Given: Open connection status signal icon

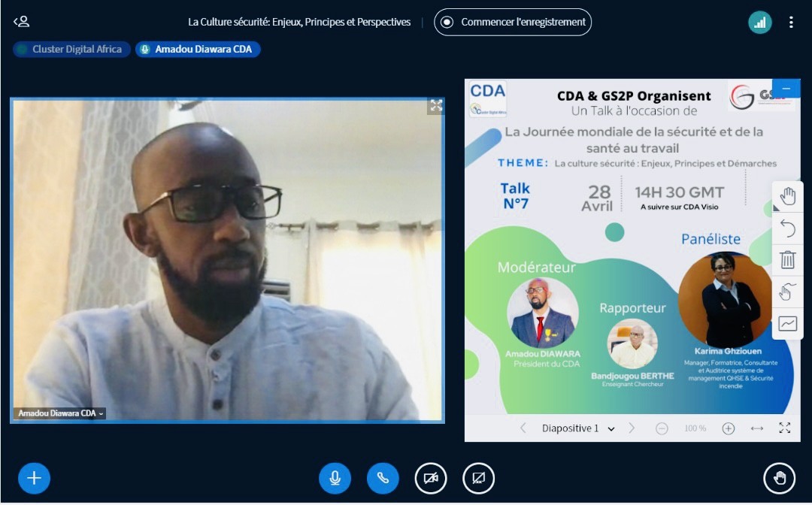Looking at the screenshot, I should pyautogui.click(x=759, y=23).
